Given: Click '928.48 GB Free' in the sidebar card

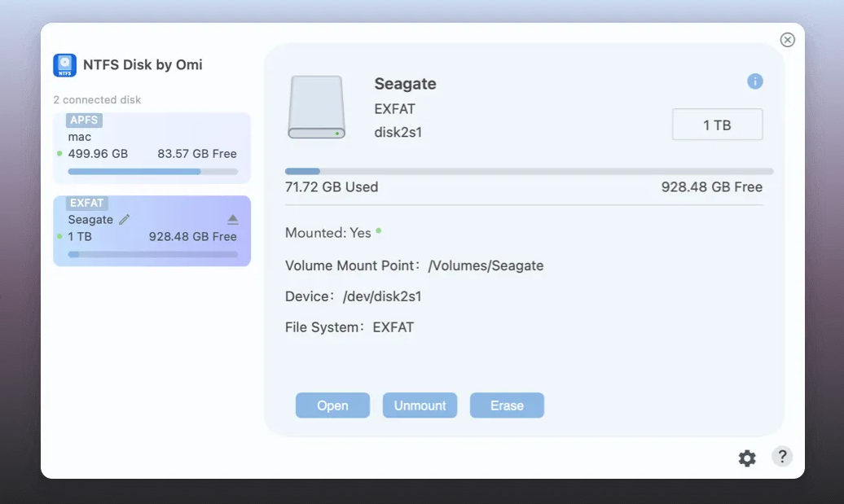Looking at the screenshot, I should click(x=193, y=237).
